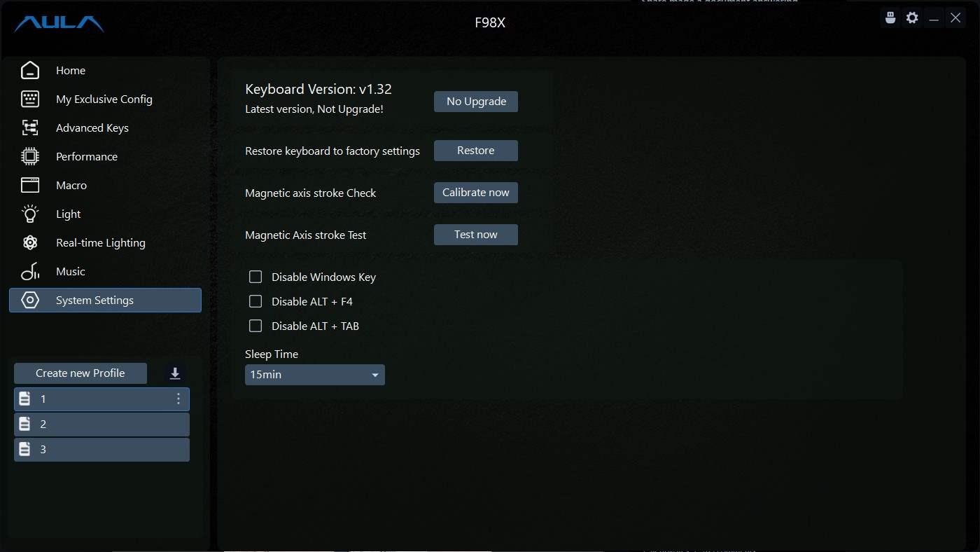Image resolution: width=980 pixels, height=552 pixels.
Task: Open the Sleep Time 15min dropdown
Action: (315, 375)
